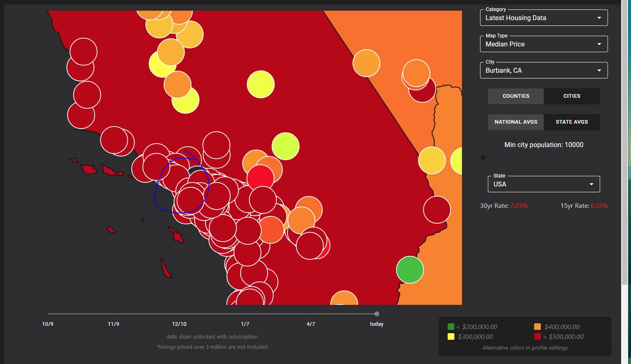Click the yellow $300,000 legend swatch
Screen dimensions: 631x364
pos(451,337)
